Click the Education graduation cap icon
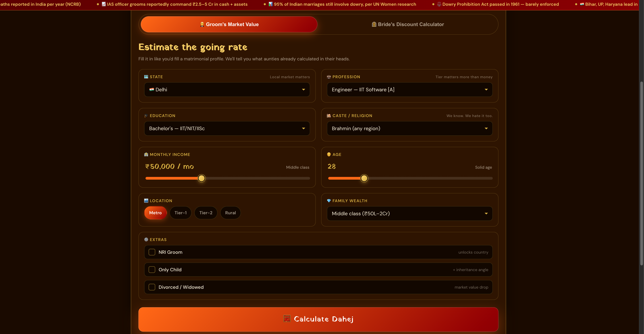 click(146, 116)
